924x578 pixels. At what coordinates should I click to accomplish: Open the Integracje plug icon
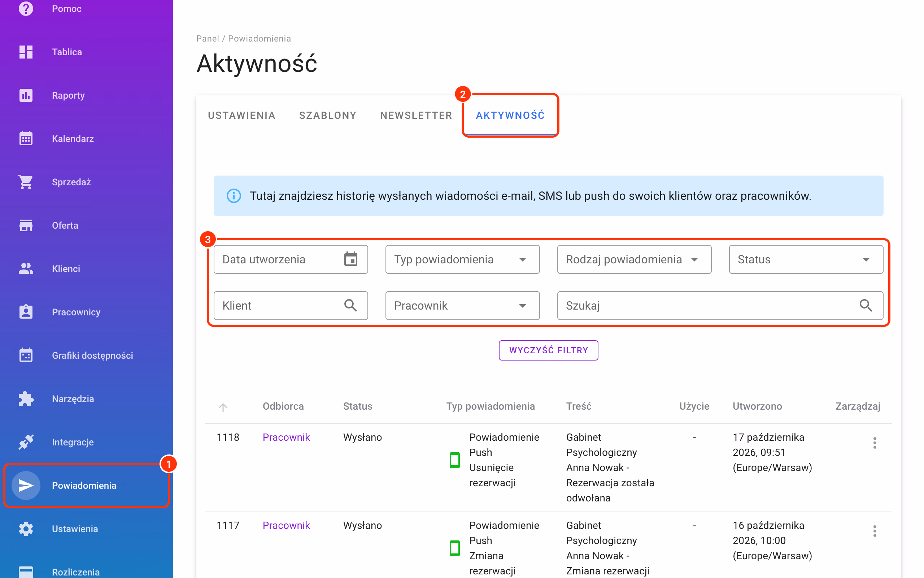coord(26,442)
